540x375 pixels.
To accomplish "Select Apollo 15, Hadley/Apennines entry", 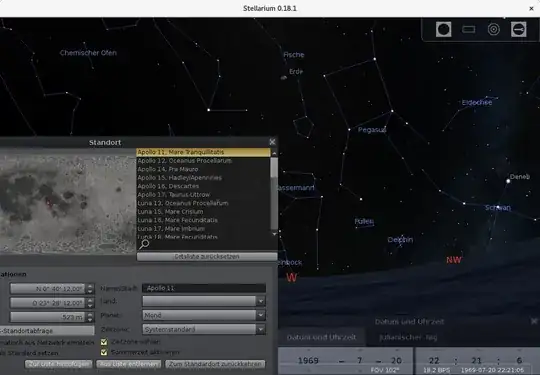I will pyautogui.click(x=203, y=178).
